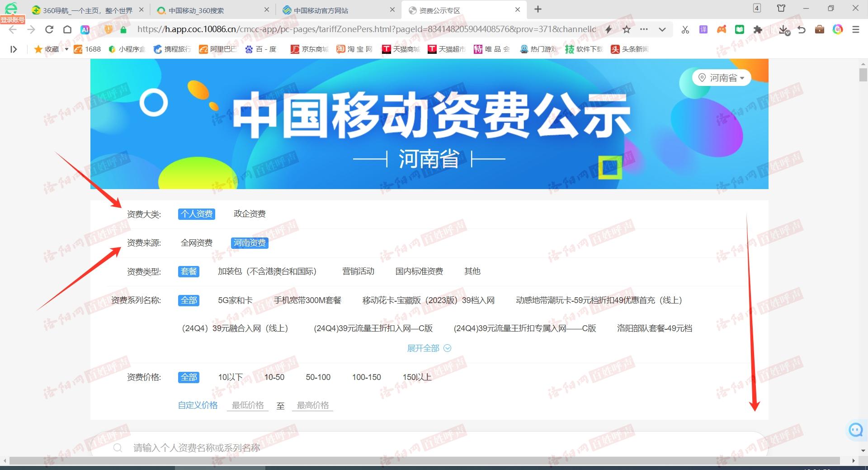Click the vertical scrollbar thumb
The image size is (868, 470).
click(x=863, y=74)
